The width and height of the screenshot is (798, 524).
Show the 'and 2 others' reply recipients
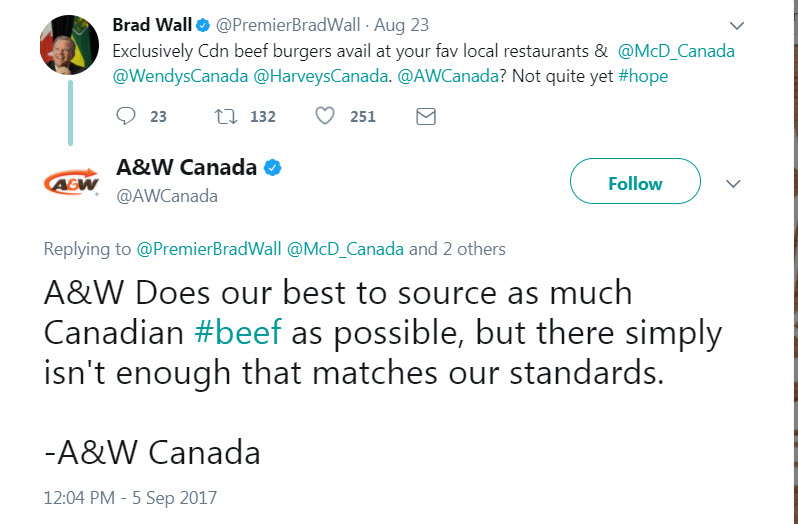(x=457, y=249)
